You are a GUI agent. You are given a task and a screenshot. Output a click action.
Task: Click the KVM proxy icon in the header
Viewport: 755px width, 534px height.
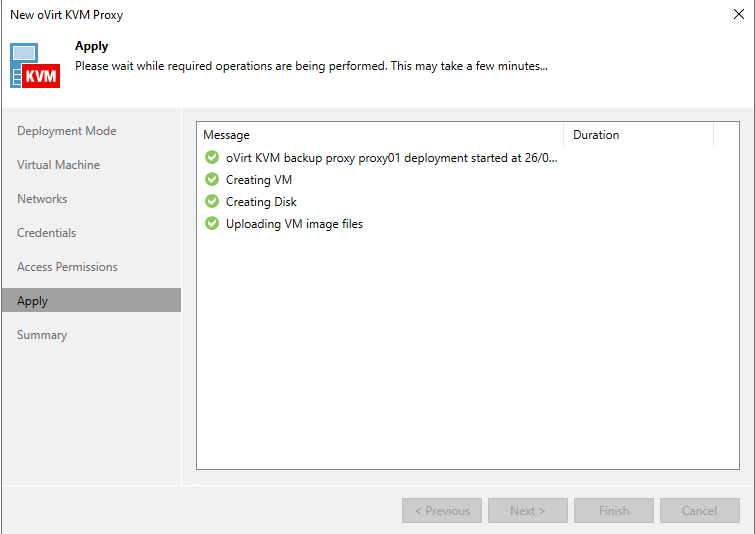(x=35, y=65)
